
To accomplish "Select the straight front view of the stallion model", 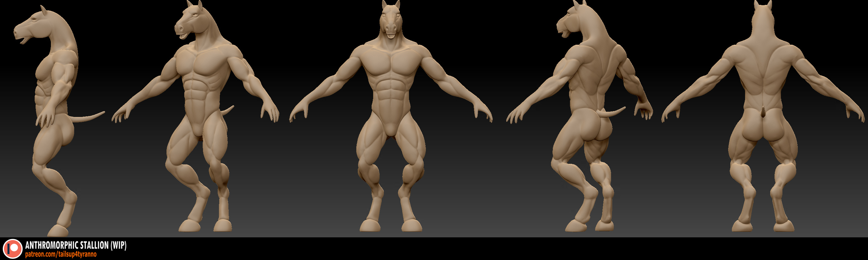I will click(x=391, y=116).
